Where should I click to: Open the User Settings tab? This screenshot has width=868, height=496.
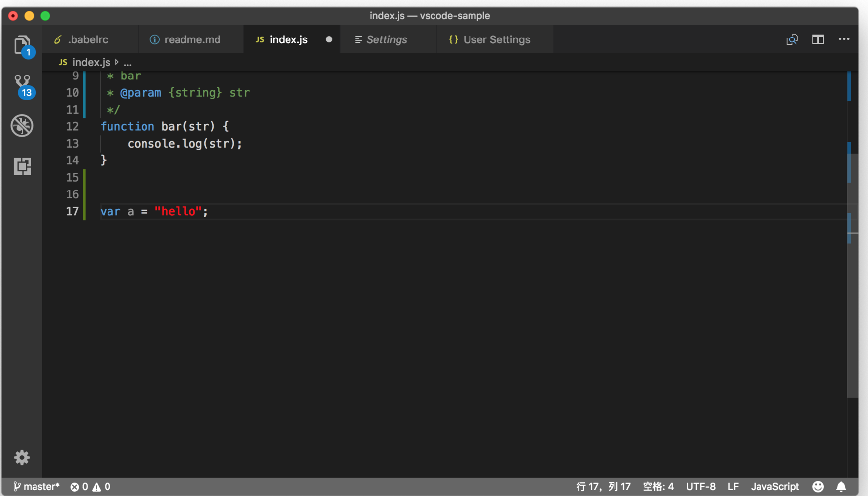coord(496,39)
